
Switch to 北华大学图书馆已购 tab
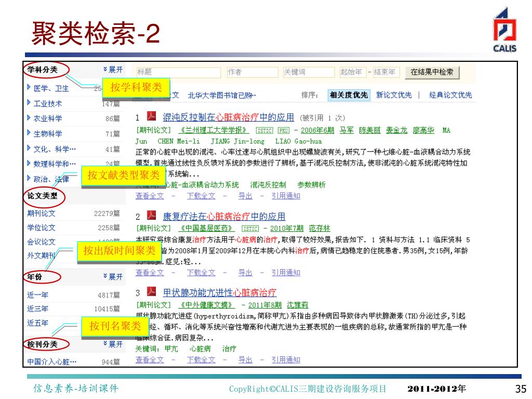point(222,96)
